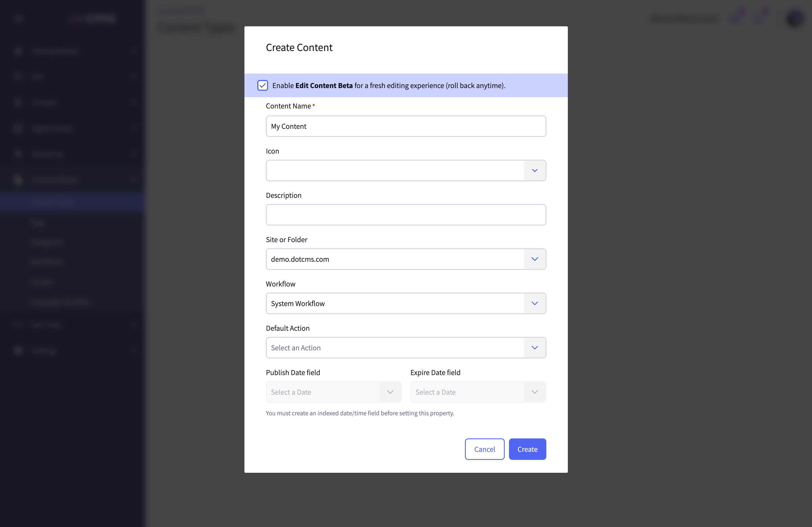
Task: Open the Icon dropdown
Action: pos(535,170)
